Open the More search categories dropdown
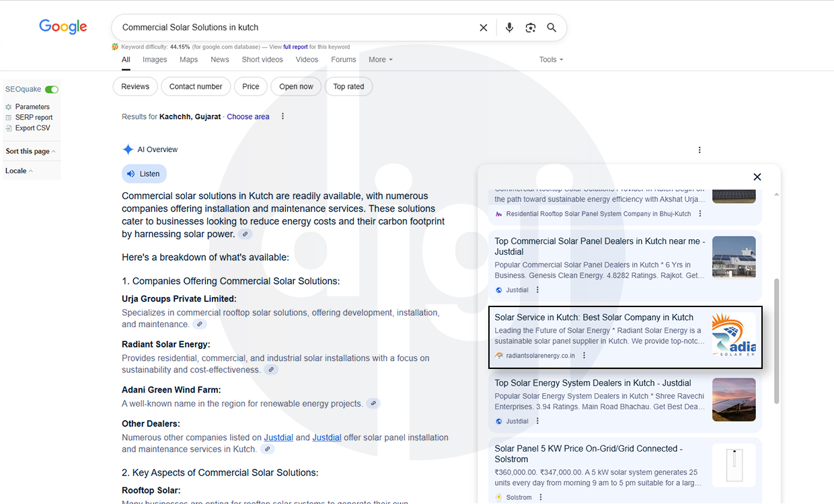 tap(380, 60)
